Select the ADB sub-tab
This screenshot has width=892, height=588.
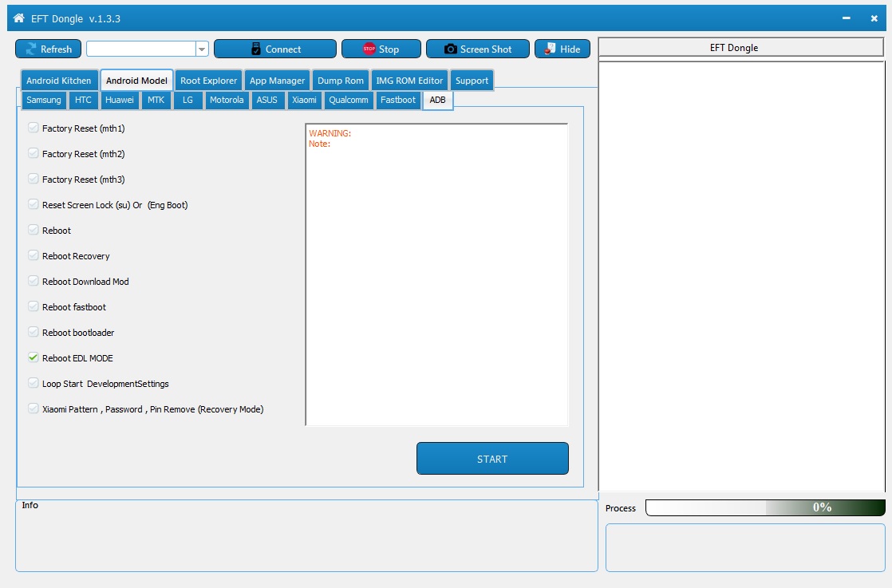pyautogui.click(x=437, y=100)
